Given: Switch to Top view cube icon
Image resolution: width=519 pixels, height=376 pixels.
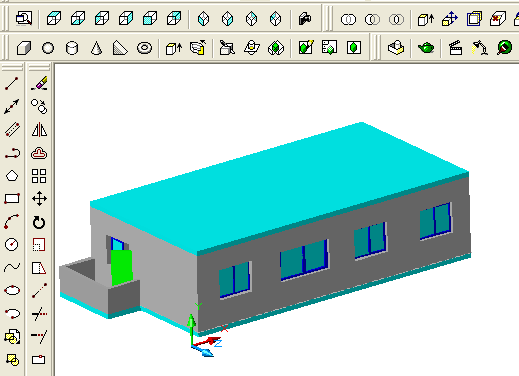Looking at the screenshot, I should coord(54,18).
